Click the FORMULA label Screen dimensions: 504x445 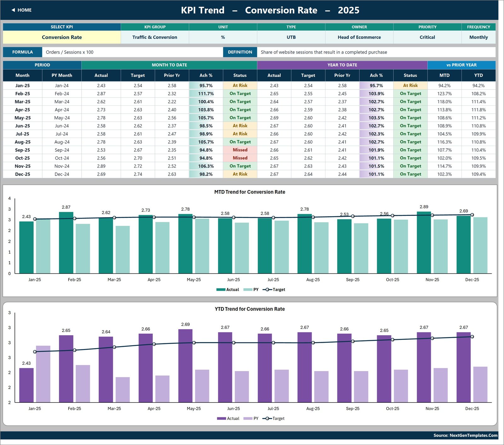(x=22, y=52)
